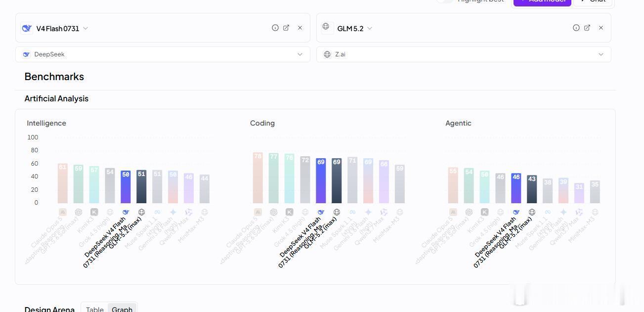Select Claude Opus bar scoring 61 in Intelligence

point(63,183)
